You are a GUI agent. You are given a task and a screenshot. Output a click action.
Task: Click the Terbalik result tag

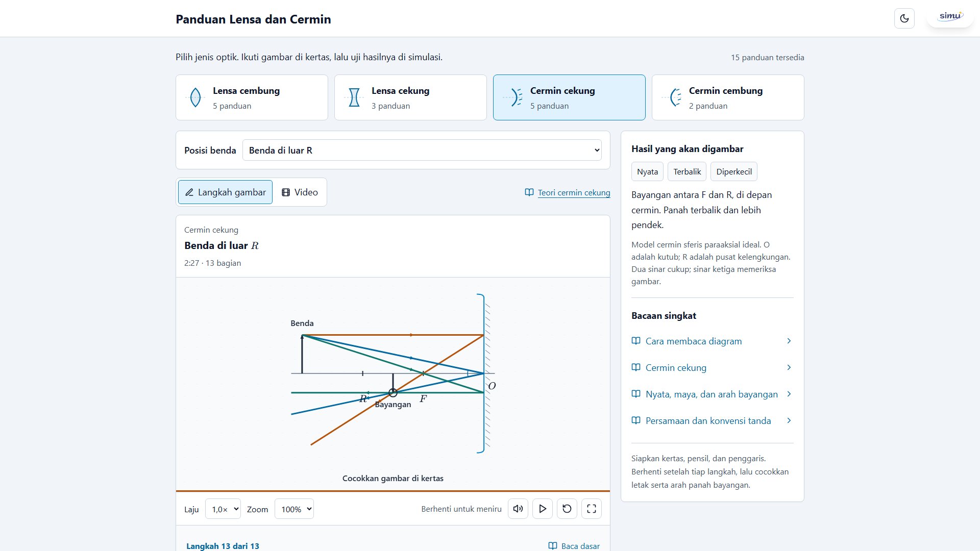pos(687,171)
